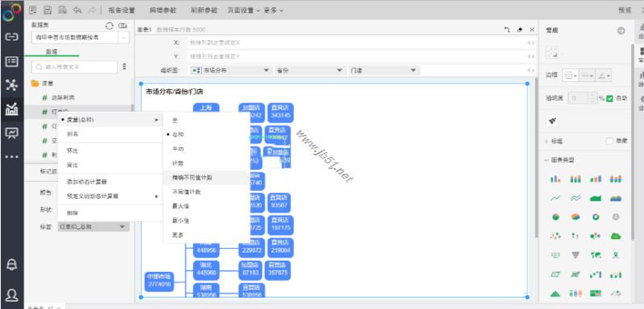Click the field search input box
The width and height of the screenshot is (644, 309).
pos(74,67)
